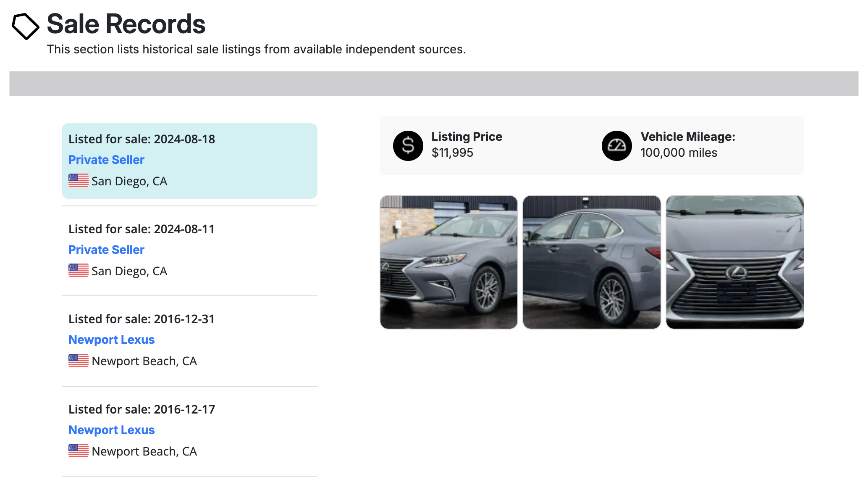Click the Sale Records heading

[126, 24]
